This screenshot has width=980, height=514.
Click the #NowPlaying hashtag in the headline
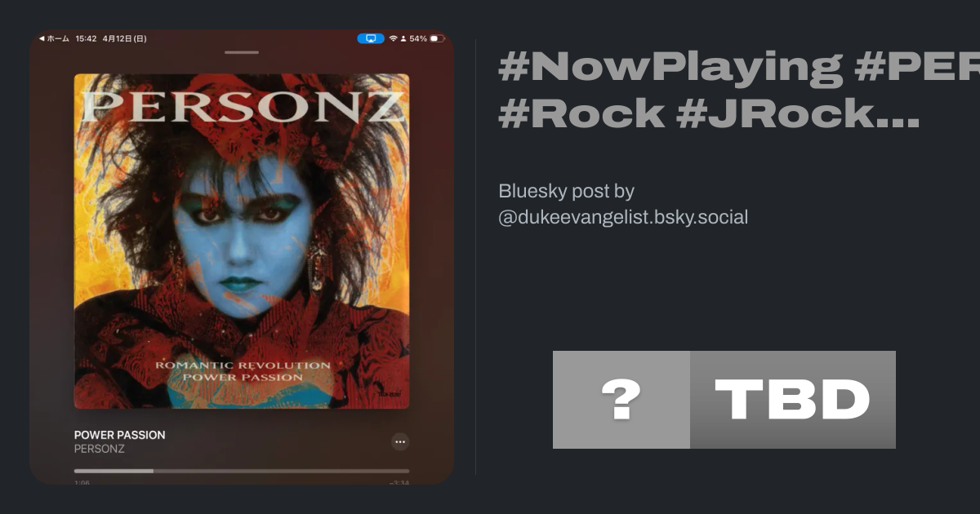pyautogui.click(x=670, y=66)
